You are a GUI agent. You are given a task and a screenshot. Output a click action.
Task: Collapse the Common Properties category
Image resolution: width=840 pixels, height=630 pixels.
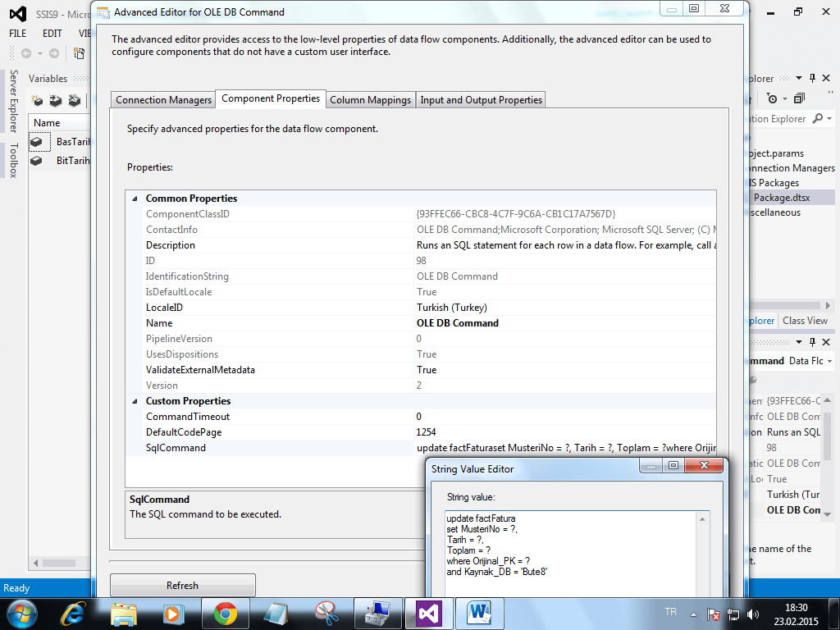click(135, 199)
